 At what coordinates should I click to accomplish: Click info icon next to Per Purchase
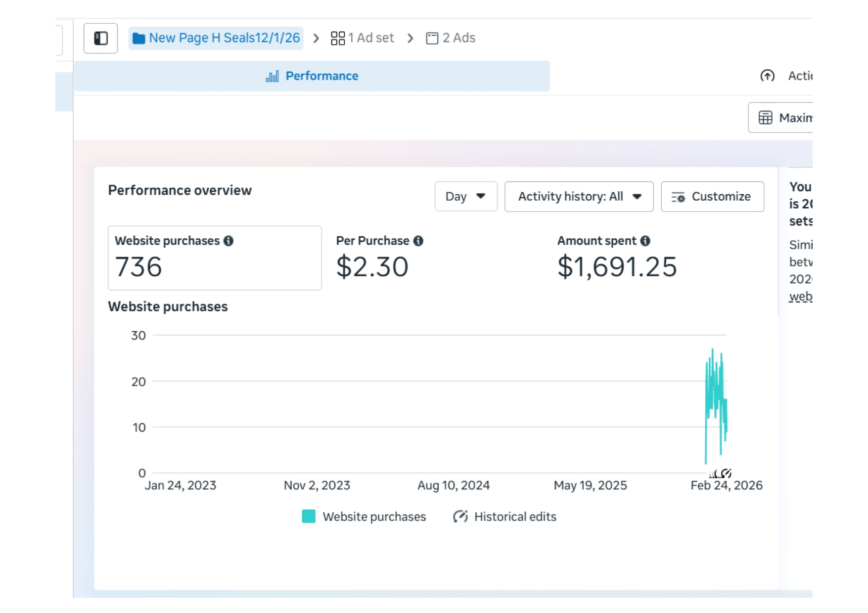point(418,241)
